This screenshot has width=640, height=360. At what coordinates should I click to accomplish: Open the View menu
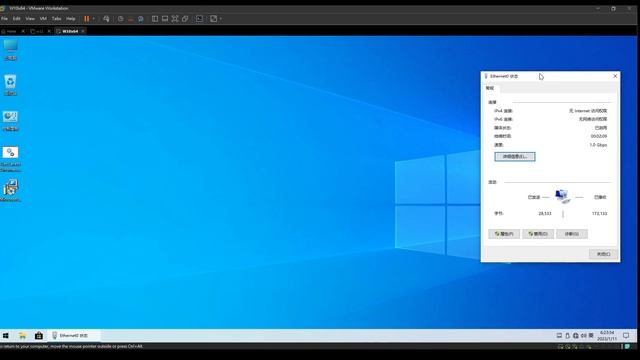[x=30, y=19]
